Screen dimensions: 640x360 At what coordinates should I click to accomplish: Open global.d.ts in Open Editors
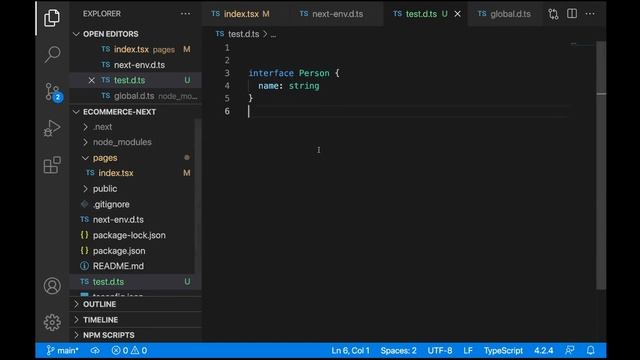point(136,96)
